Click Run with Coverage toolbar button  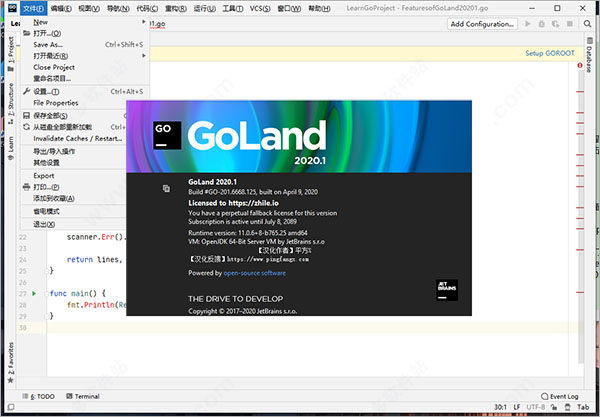pos(555,24)
